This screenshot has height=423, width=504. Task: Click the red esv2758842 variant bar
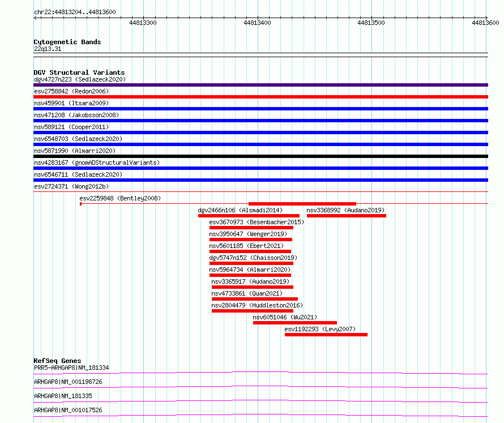[x=260, y=97]
